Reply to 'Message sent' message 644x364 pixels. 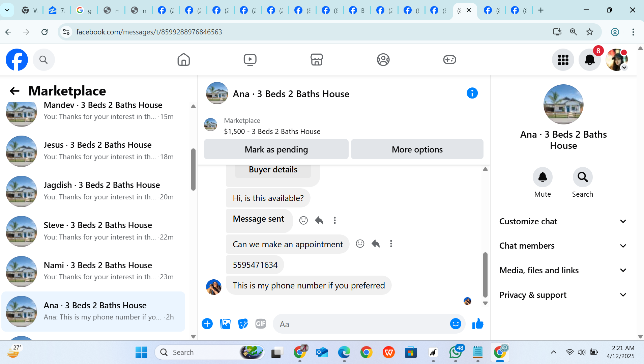point(319,220)
